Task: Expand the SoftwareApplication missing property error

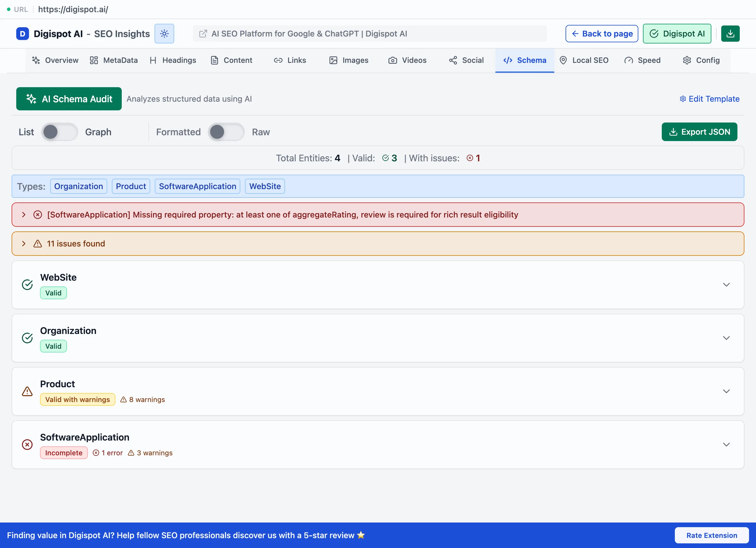Action: (x=24, y=215)
